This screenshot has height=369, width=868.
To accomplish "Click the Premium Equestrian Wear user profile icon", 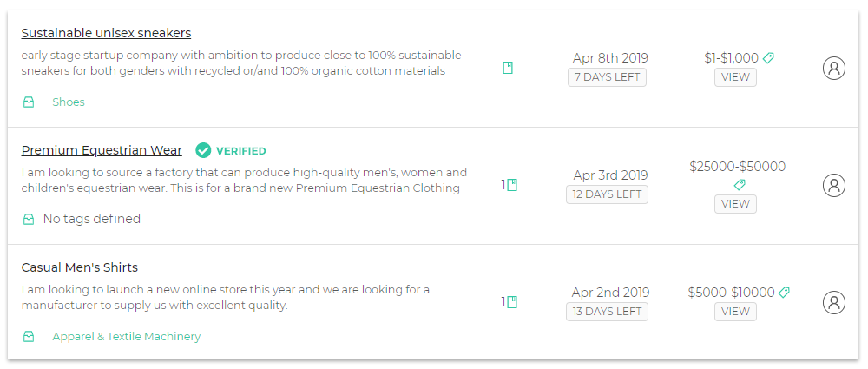I will pos(833,185).
